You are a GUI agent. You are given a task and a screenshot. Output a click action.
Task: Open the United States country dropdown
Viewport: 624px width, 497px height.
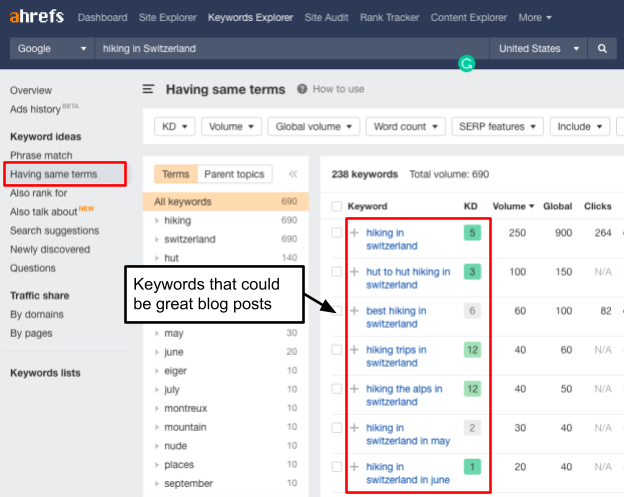539,48
